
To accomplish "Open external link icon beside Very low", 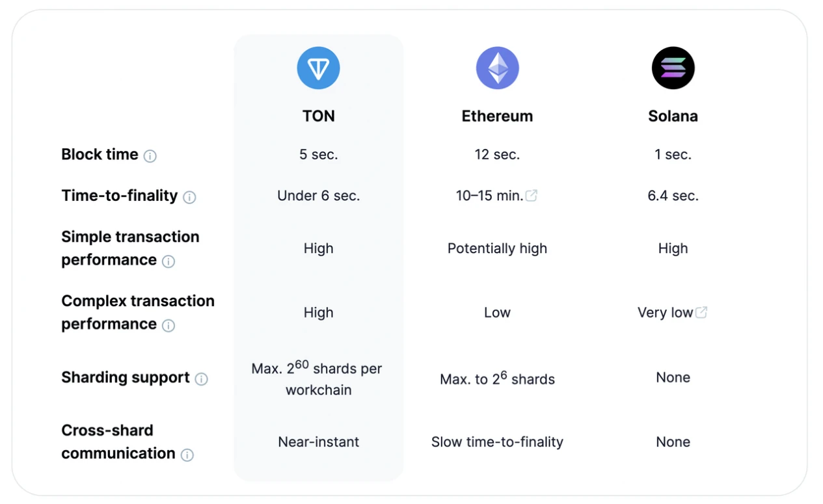I will point(701,312).
